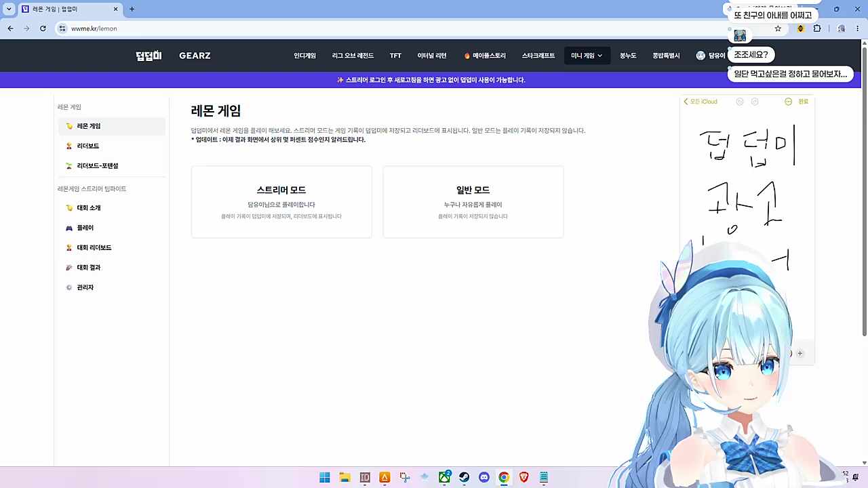This screenshot has height=488, width=868.
Task: Open the Brave browser taskbar icon
Action: tap(524, 477)
